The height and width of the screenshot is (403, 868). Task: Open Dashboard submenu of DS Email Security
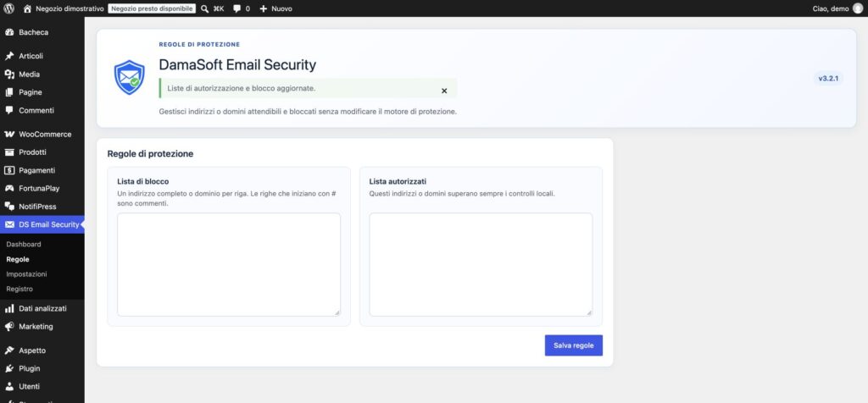click(x=24, y=244)
